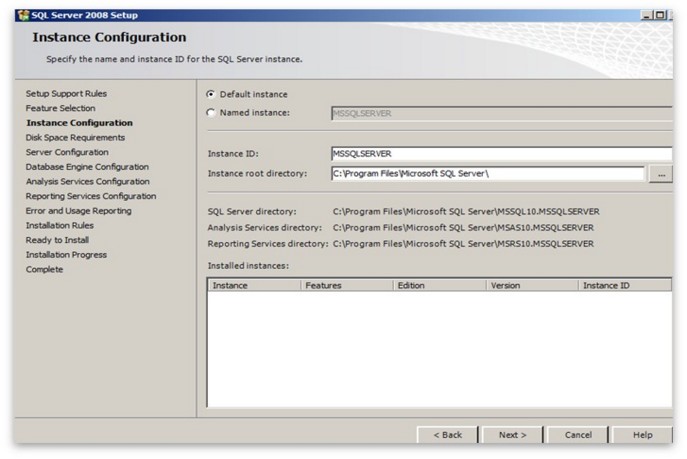
Task: Click the SQL Server directory path text
Action: point(466,212)
